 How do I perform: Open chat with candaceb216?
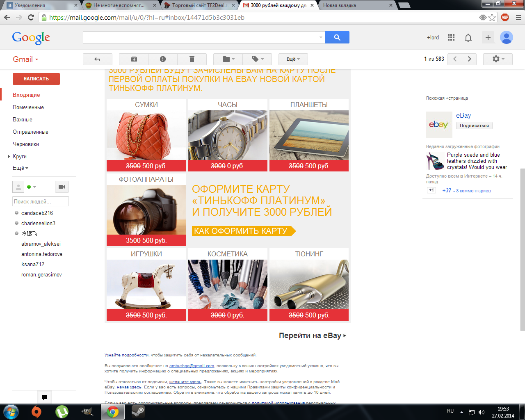pos(37,213)
